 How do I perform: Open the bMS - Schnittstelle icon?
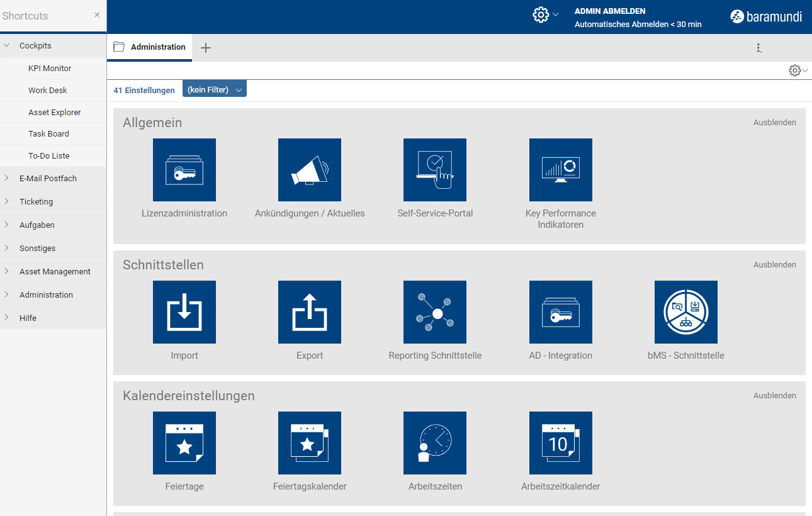coord(685,312)
